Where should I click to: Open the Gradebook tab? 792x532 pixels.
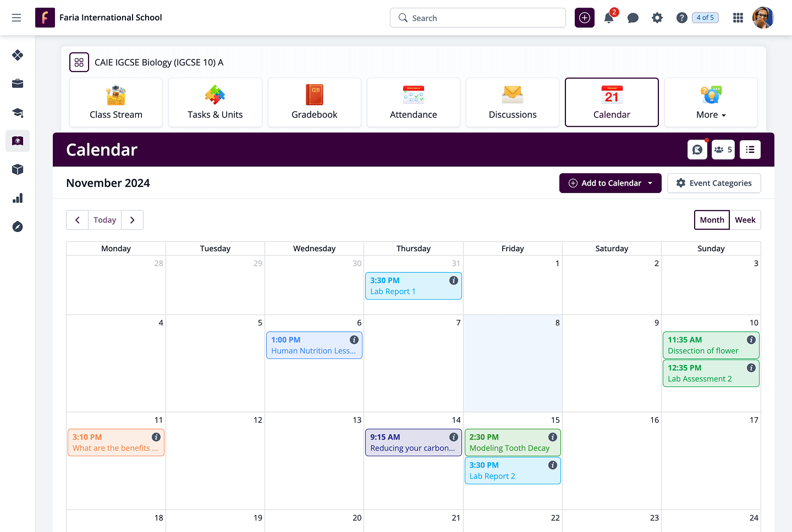[314, 103]
